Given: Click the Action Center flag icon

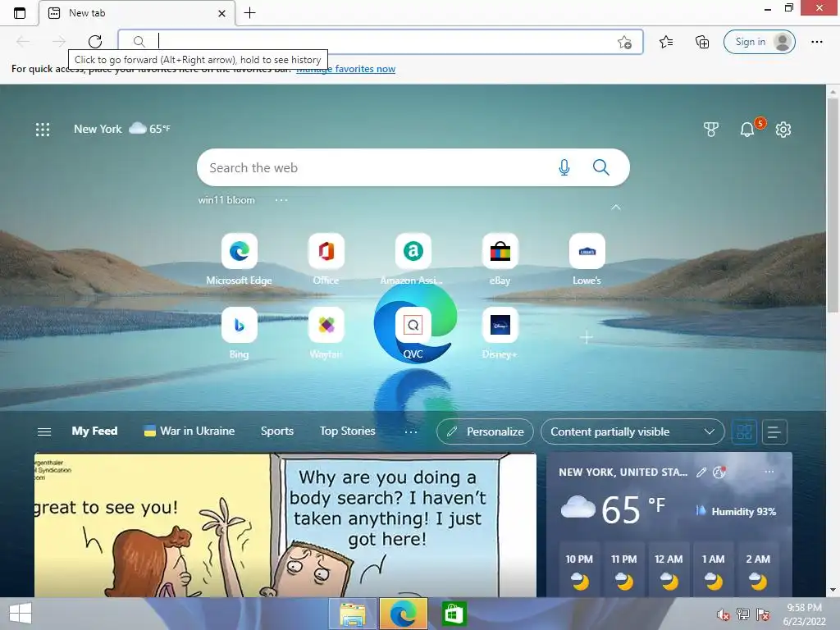Looking at the screenshot, I should click(764, 614).
